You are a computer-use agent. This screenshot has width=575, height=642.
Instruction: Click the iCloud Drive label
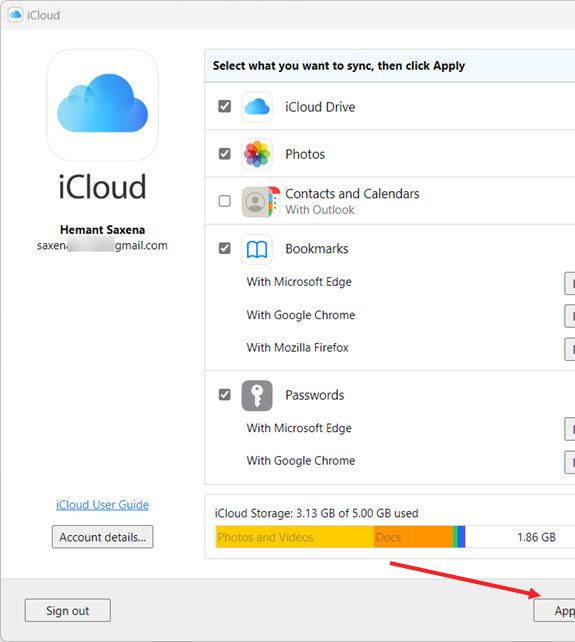click(x=320, y=107)
